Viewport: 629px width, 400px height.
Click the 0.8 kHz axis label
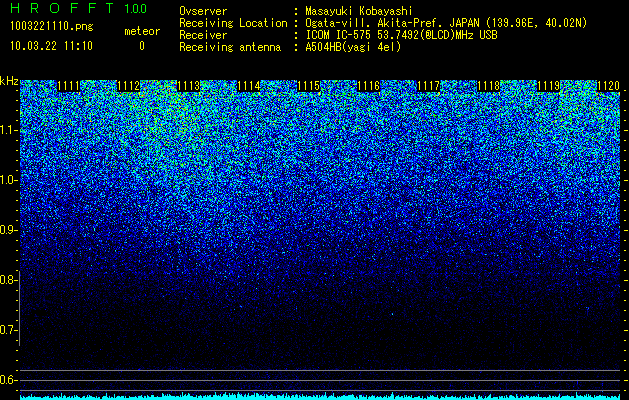(8, 280)
